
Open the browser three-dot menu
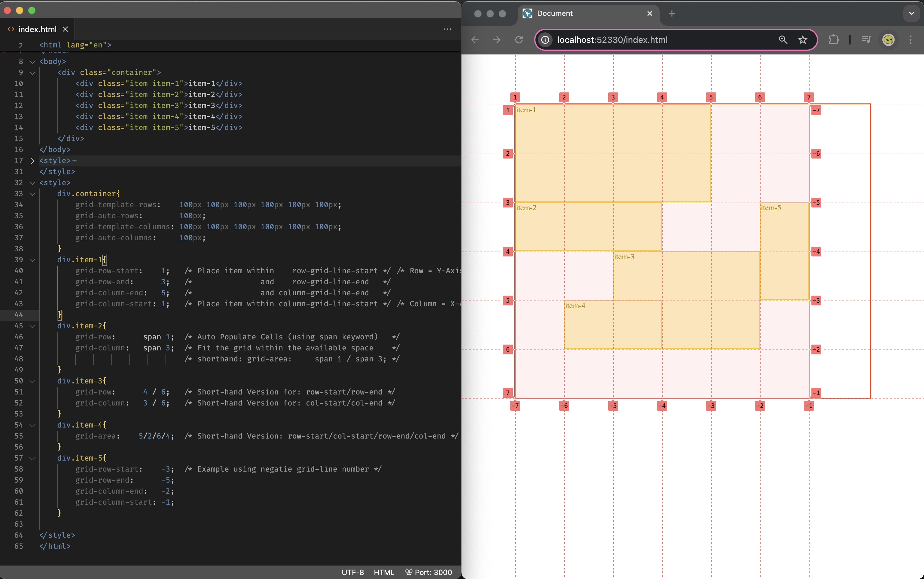point(911,40)
